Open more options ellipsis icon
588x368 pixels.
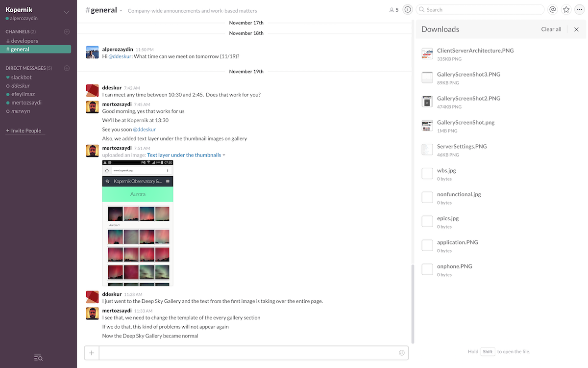point(580,10)
